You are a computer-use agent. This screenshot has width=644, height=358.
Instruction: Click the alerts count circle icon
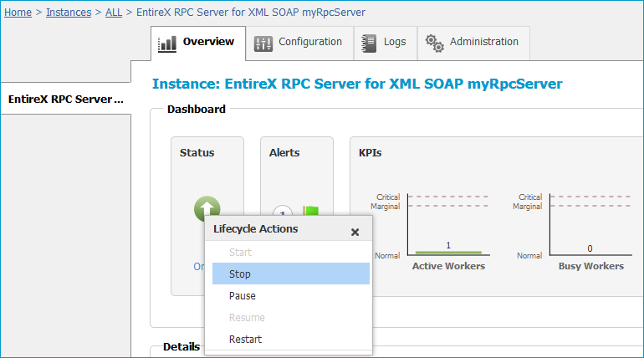(x=283, y=211)
